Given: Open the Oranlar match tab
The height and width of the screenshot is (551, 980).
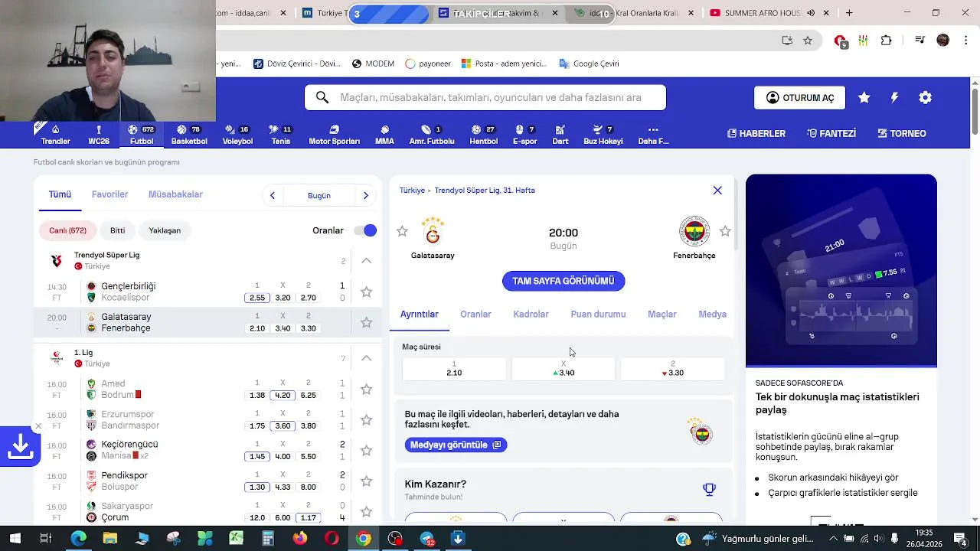Looking at the screenshot, I should pos(475,315).
